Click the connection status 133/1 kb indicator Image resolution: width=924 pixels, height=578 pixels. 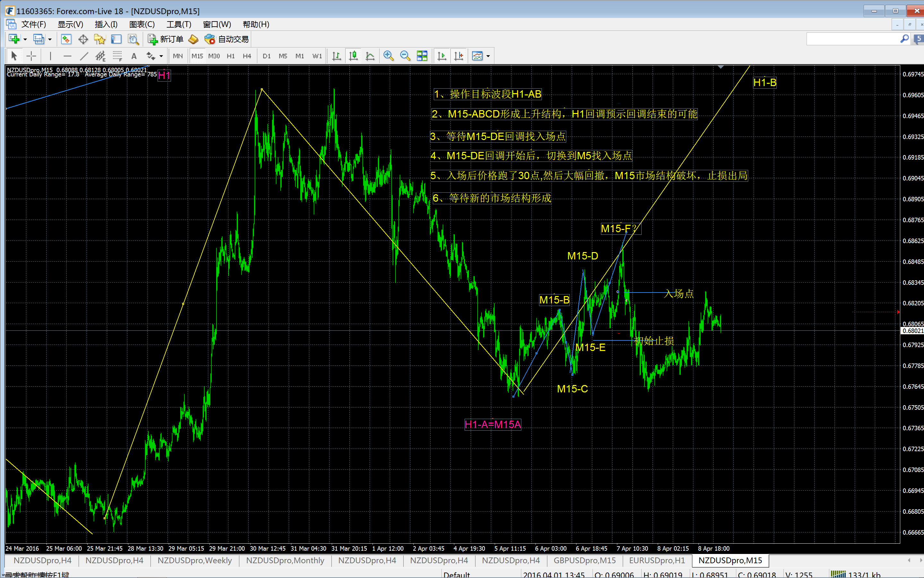856,574
